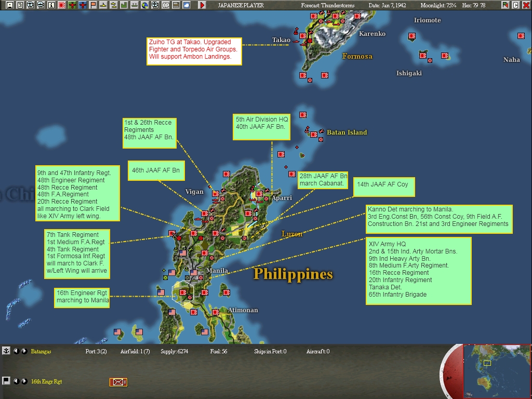Image resolution: width=532 pixels, height=399 pixels.
Task: Open the operations report with the OP icon
Action: [x=165, y=5]
